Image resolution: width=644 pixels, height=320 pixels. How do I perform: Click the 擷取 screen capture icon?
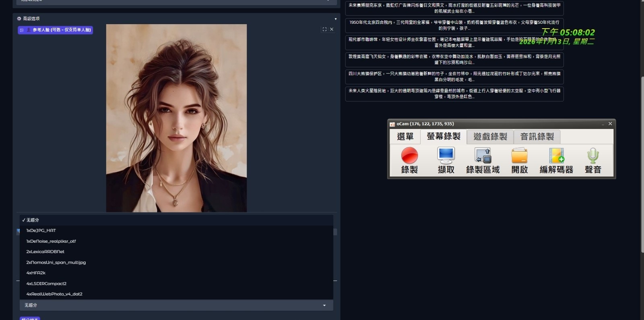tap(446, 160)
